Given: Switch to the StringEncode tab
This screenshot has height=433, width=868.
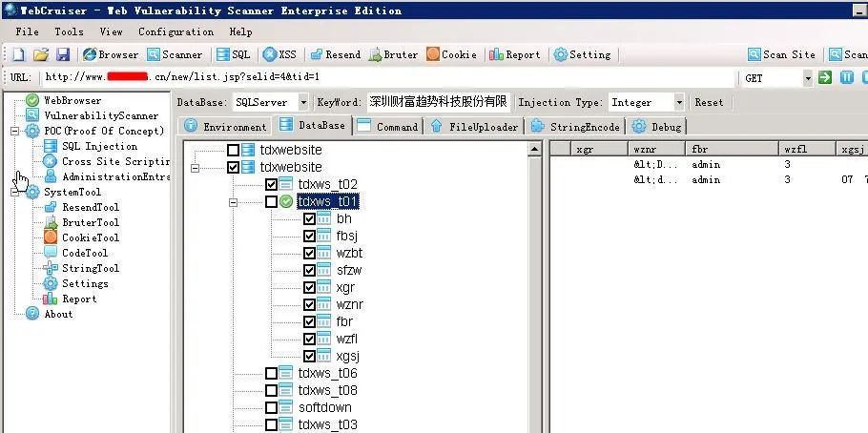Looking at the screenshot, I should pos(575,126).
